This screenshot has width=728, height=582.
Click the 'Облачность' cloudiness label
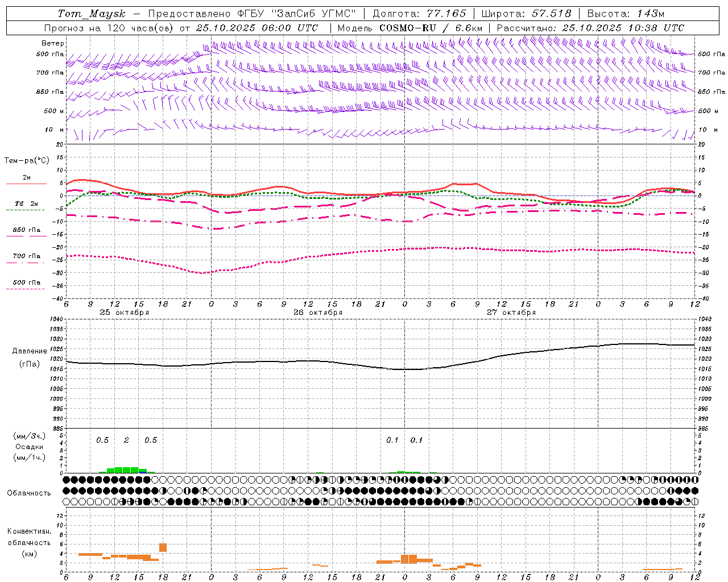point(29,493)
